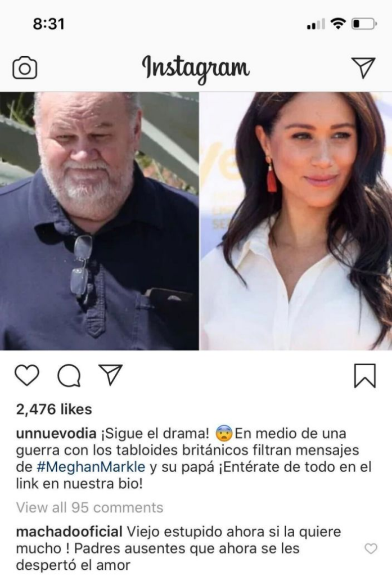Like the post with heart icon

[27, 375]
